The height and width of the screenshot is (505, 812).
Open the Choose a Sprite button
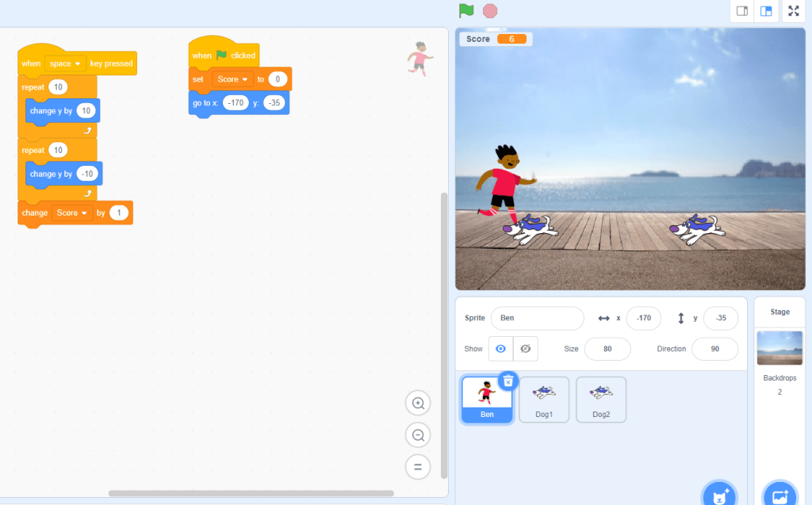click(x=719, y=496)
